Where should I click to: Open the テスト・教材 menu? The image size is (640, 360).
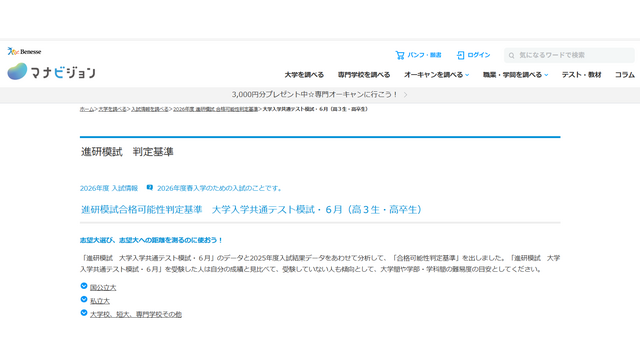581,75
